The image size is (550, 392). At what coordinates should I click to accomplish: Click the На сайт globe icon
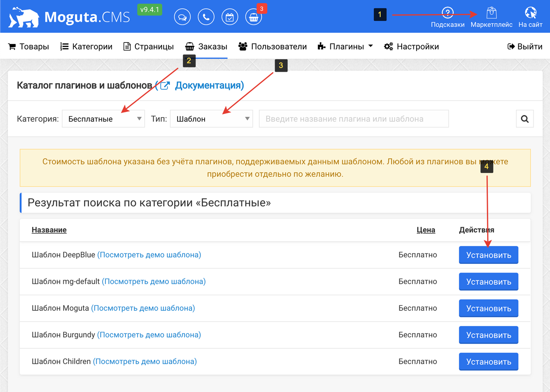pyautogui.click(x=530, y=12)
